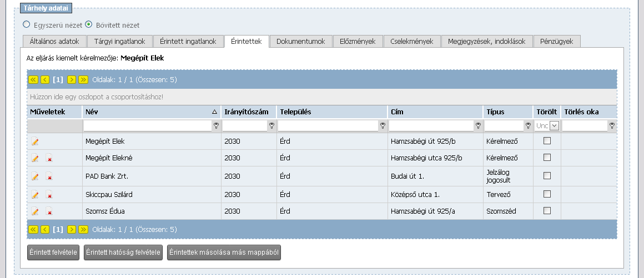Edit the PAD Bank Zrt. row
The width and height of the screenshot is (644, 278).
[x=35, y=176]
